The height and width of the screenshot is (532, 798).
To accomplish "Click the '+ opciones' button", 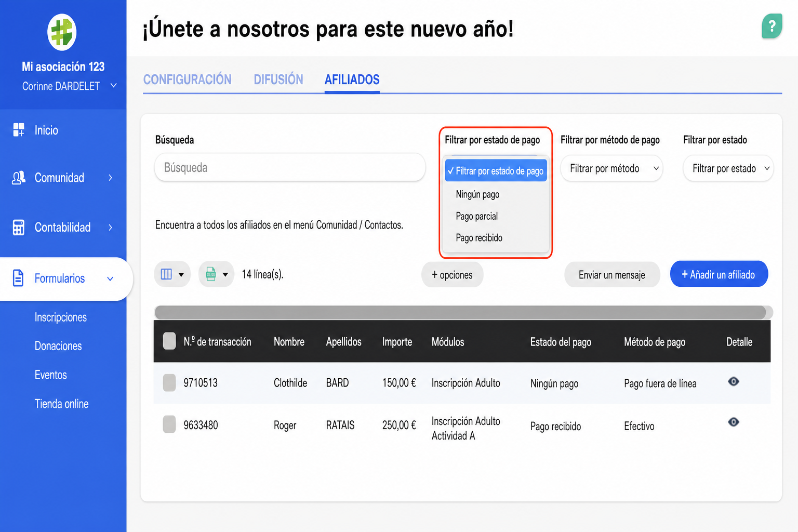I will coord(452,275).
